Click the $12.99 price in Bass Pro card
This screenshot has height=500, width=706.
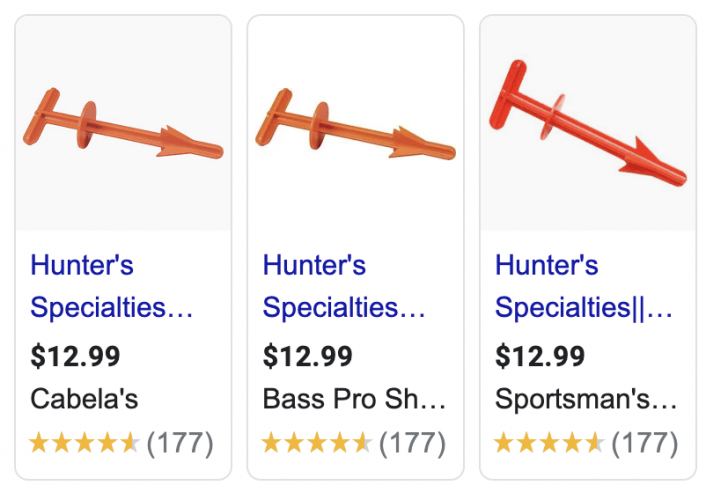click(308, 356)
